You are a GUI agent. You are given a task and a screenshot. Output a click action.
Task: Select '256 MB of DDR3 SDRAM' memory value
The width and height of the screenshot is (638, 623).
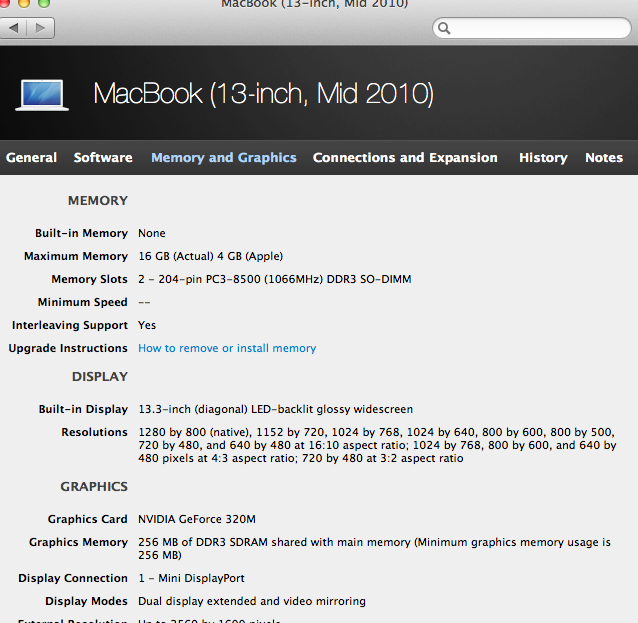(x=374, y=549)
